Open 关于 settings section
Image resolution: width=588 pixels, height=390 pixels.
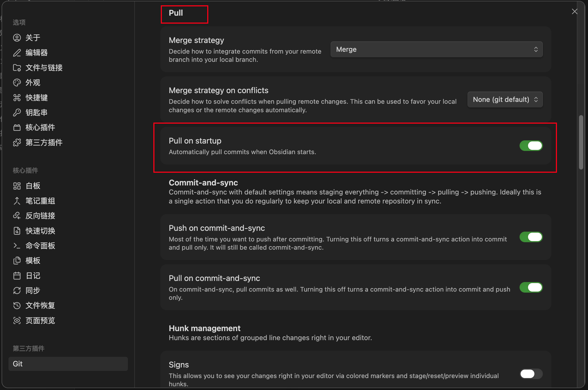tap(68, 38)
